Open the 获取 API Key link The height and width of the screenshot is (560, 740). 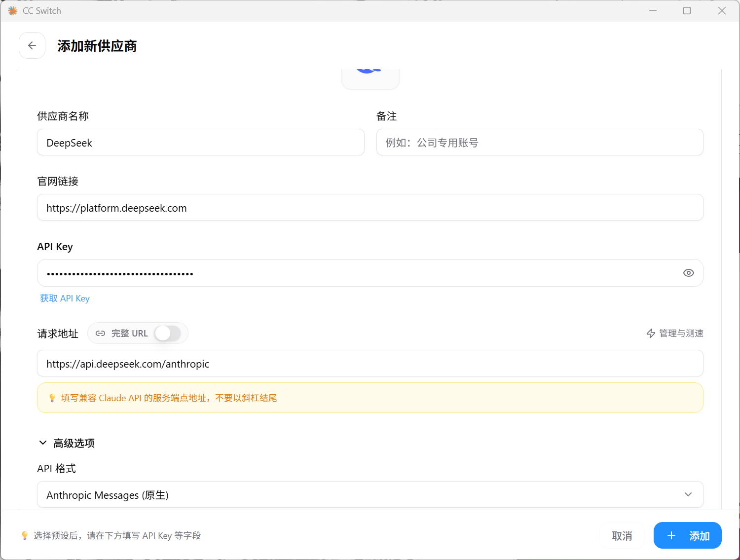tap(65, 299)
